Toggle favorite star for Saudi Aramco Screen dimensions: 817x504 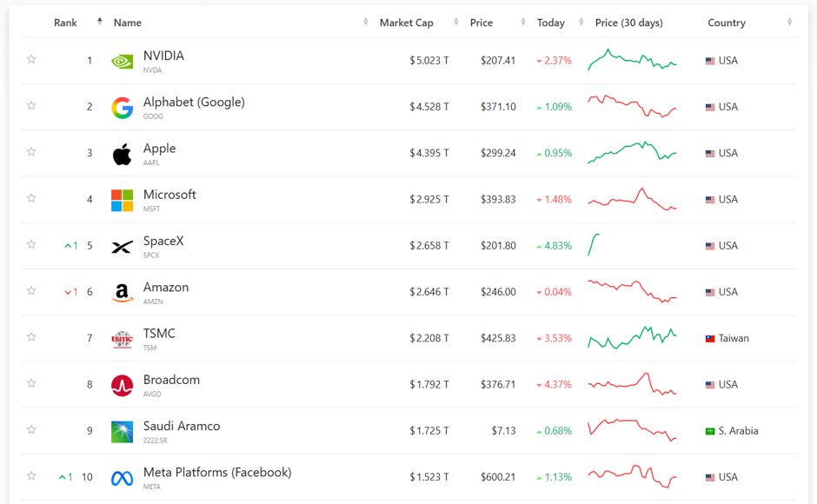(31, 429)
